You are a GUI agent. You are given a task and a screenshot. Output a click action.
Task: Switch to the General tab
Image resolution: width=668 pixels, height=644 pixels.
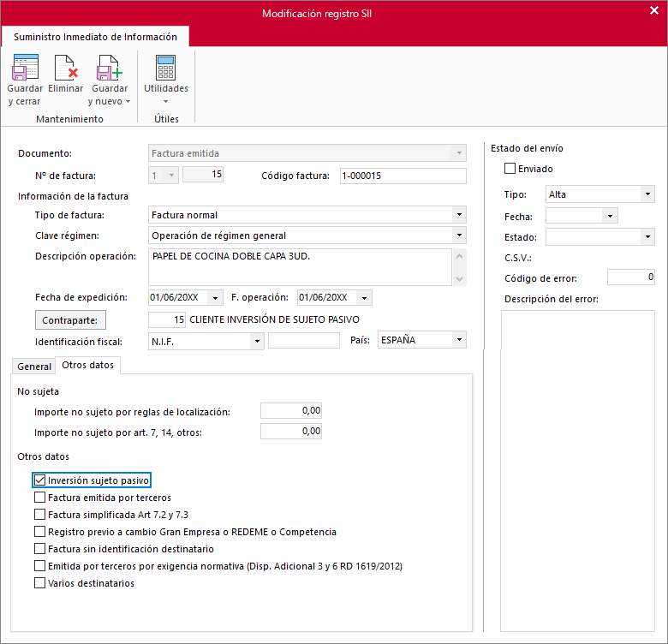coord(34,367)
